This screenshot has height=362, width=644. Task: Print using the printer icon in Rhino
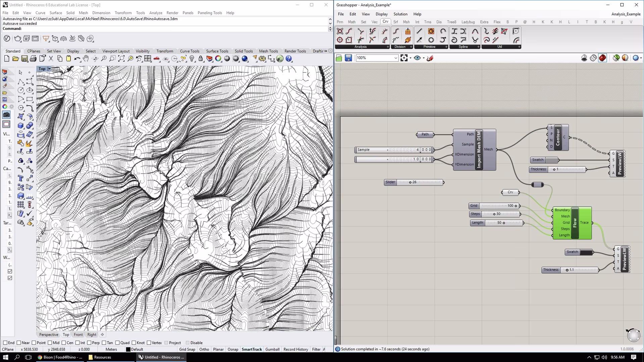pos(33,59)
